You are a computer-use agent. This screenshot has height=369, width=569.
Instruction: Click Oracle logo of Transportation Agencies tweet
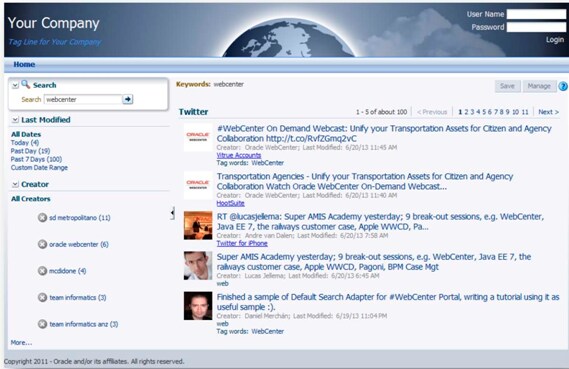pyautogui.click(x=198, y=185)
